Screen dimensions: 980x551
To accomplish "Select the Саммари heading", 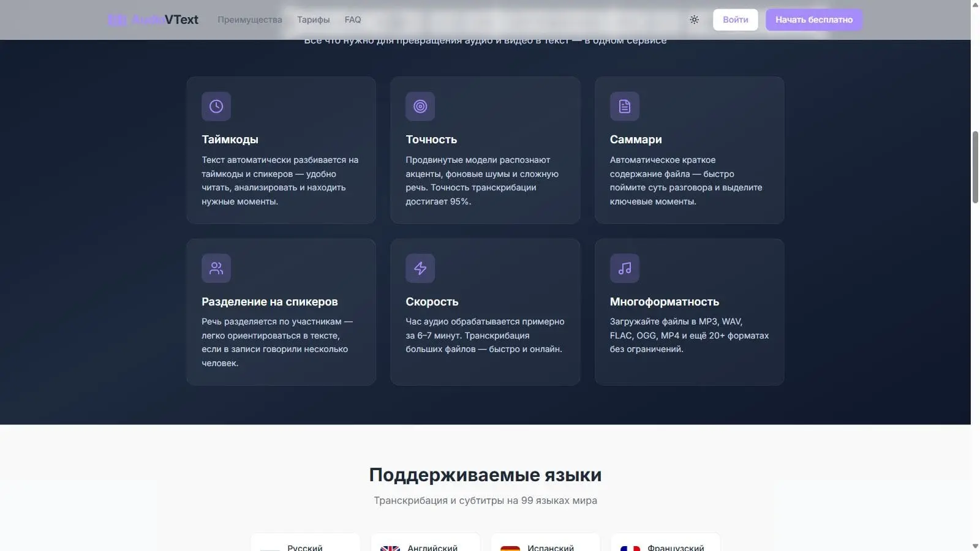I will [x=636, y=140].
